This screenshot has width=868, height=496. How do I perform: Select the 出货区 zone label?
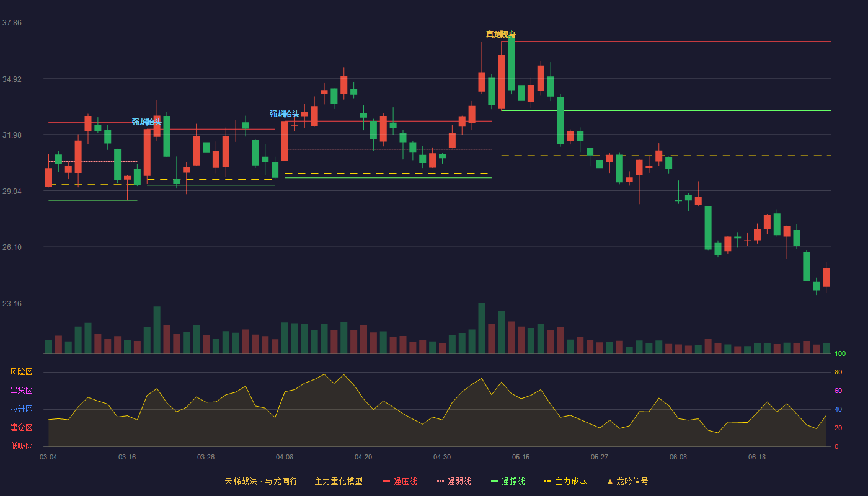click(x=22, y=391)
